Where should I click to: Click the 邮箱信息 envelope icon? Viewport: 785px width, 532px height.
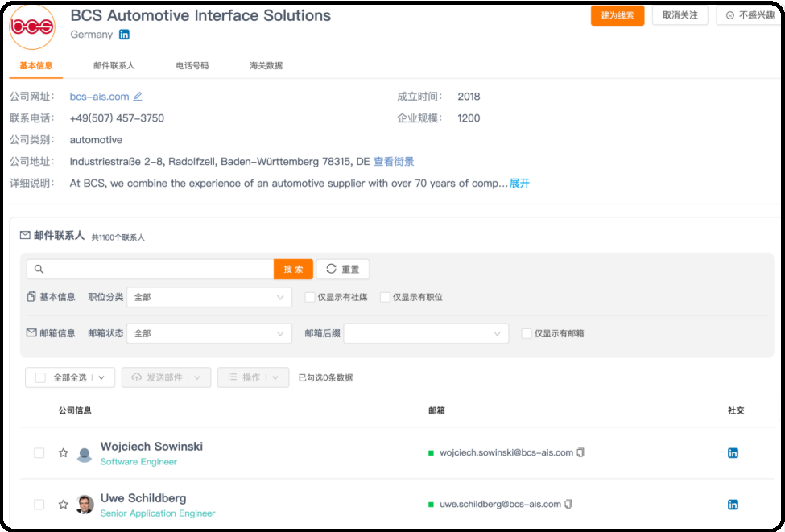click(31, 333)
